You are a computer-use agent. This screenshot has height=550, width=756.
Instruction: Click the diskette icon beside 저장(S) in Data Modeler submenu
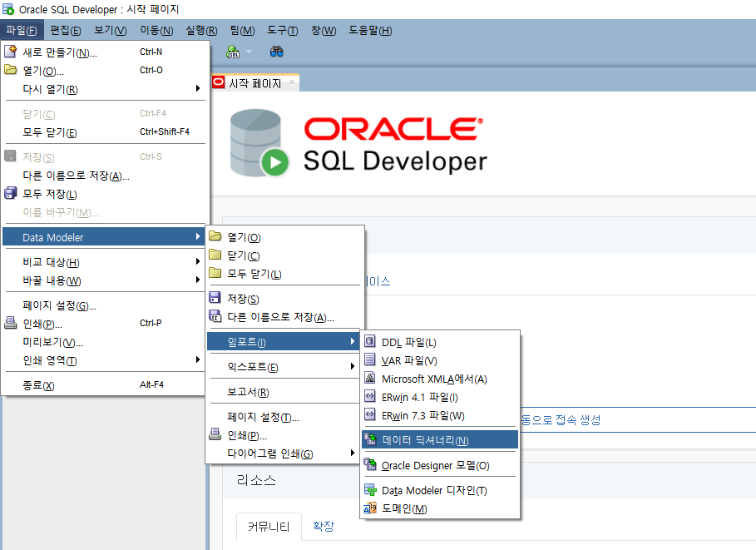point(215,298)
